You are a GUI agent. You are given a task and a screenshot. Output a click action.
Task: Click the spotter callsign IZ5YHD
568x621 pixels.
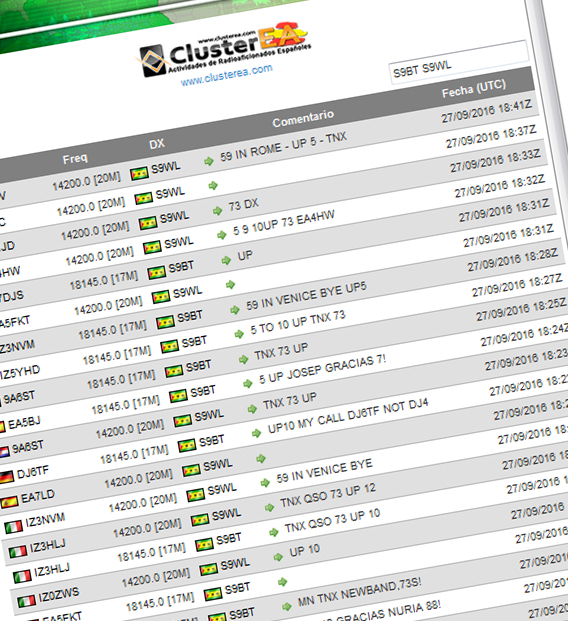[20, 372]
